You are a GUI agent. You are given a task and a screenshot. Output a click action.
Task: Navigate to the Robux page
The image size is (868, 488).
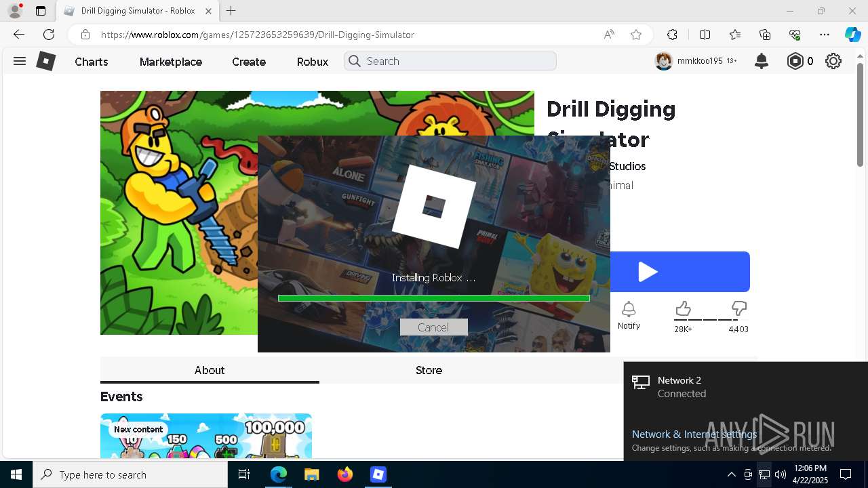tap(313, 62)
